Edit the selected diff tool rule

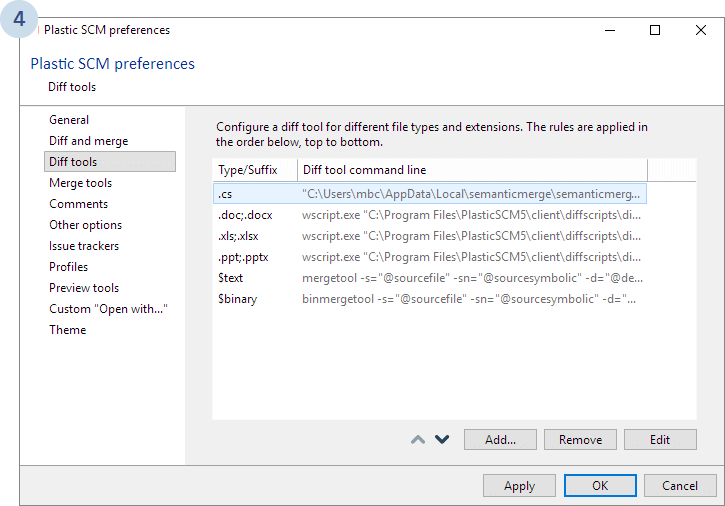(660, 439)
